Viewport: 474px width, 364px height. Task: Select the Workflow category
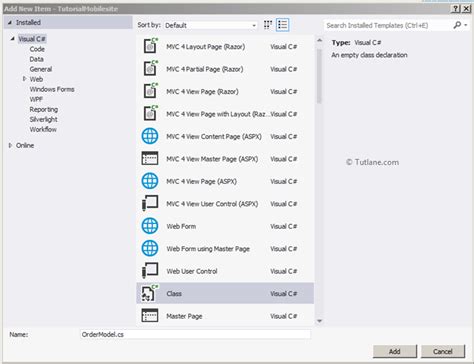pyautogui.click(x=43, y=129)
